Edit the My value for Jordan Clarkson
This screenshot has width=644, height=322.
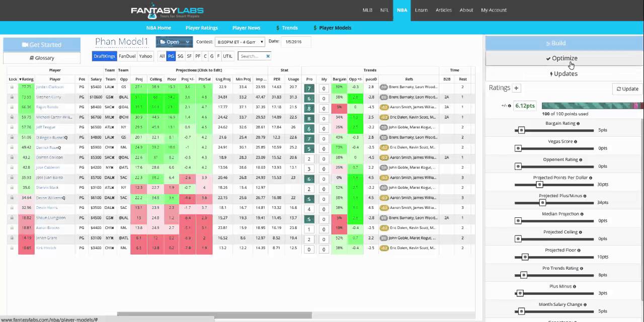click(324, 89)
